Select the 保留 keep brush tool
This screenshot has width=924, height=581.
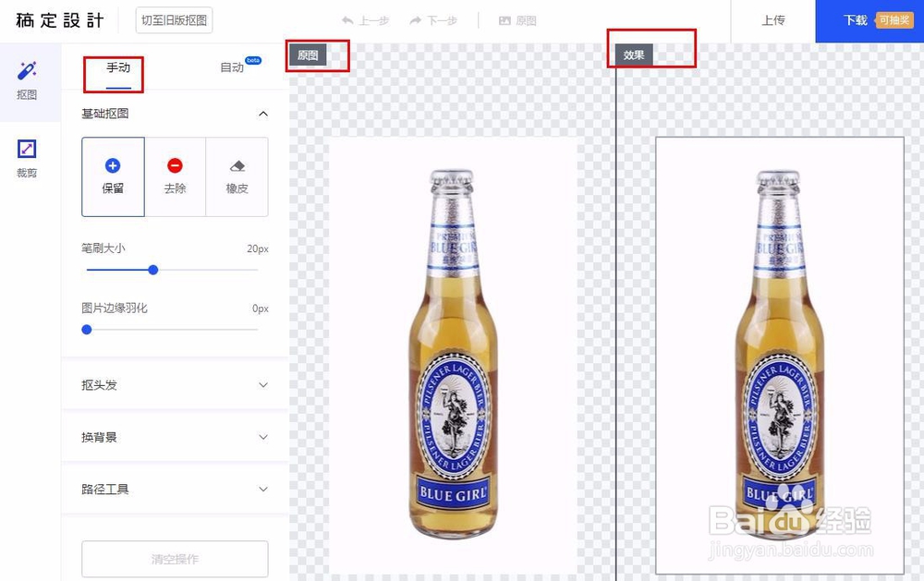(x=113, y=176)
